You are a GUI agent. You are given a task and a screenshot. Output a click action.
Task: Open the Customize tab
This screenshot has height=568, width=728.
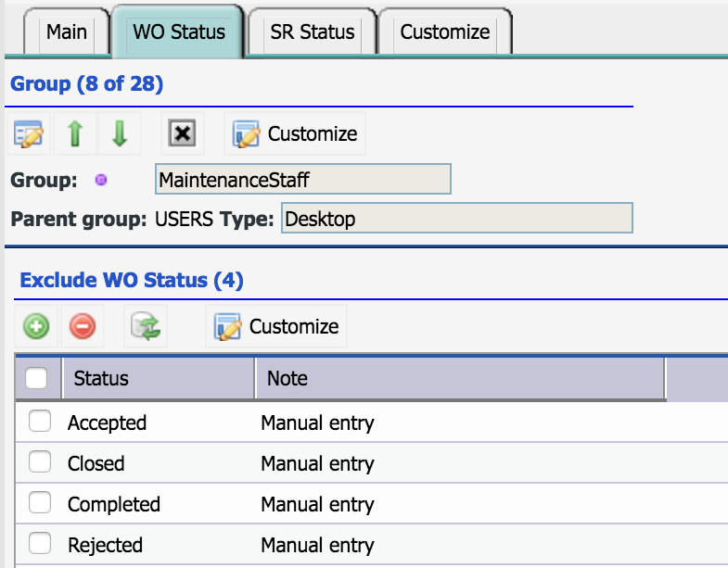[445, 32]
